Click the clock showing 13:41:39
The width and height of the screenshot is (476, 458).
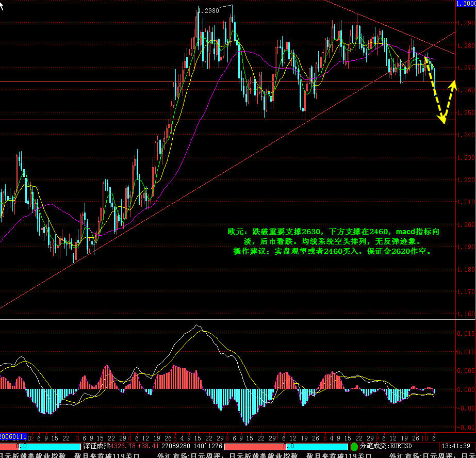456,447
